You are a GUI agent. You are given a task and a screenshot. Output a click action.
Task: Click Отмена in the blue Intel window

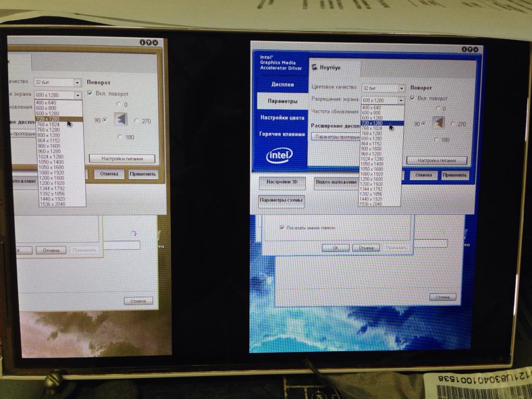click(423, 176)
